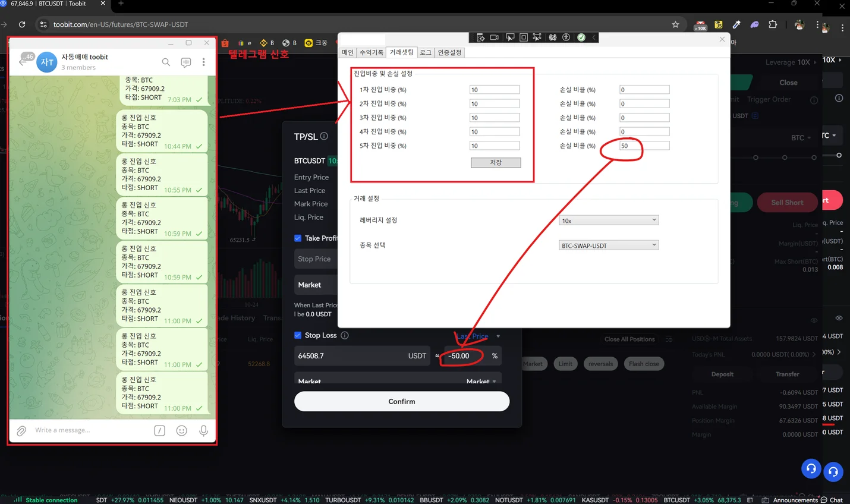Click the green checkmark icon in debug toolbar

pyautogui.click(x=581, y=37)
